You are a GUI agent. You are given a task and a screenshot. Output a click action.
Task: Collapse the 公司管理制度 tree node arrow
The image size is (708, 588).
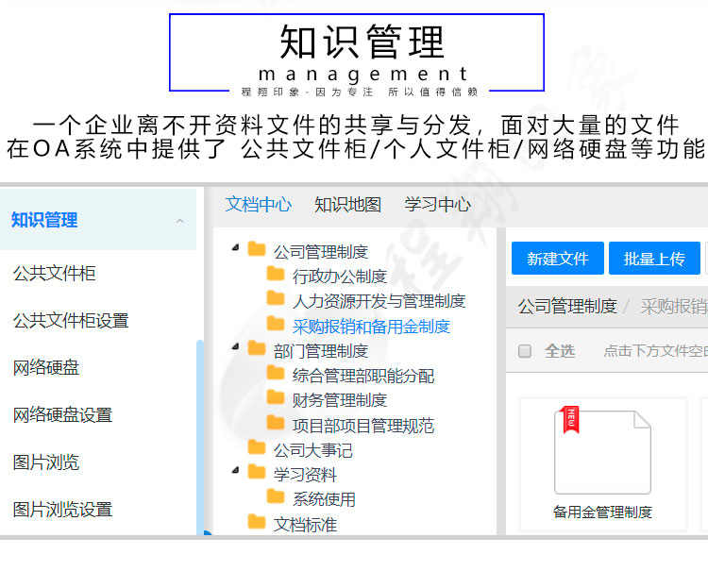click(235, 247)
